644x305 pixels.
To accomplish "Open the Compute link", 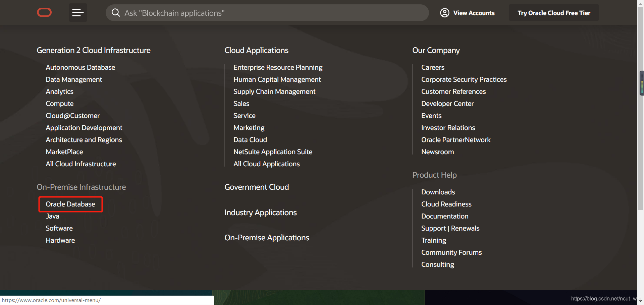I will click(60, 104).
